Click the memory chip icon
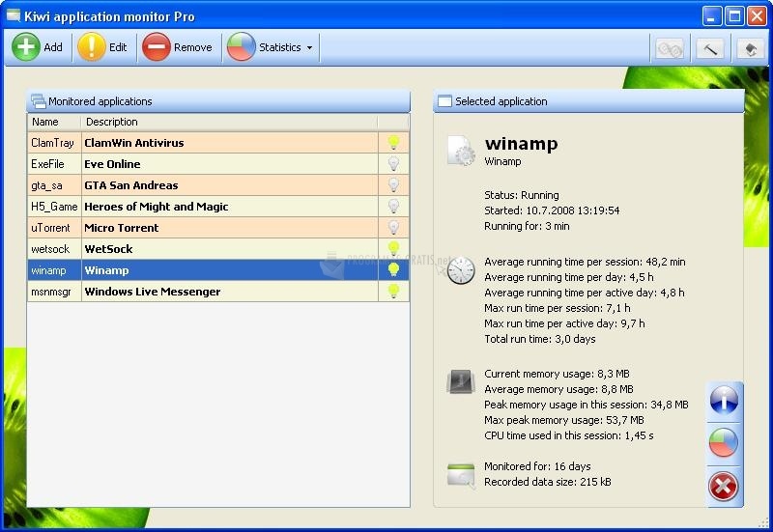Viewport: 773px width, 532px height. (x=461, y=381)
